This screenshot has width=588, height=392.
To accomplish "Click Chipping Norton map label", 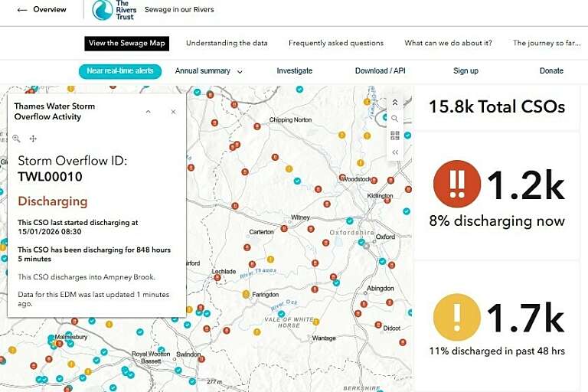I will (291, 120).
